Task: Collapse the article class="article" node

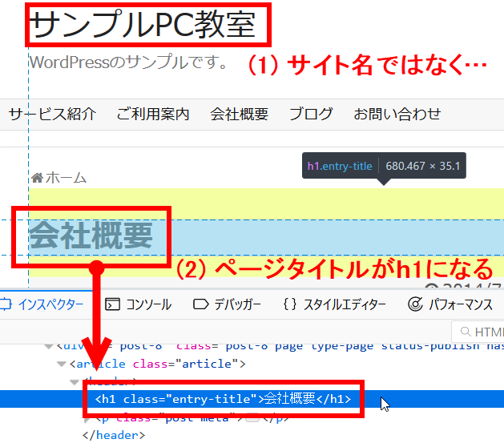Action: [x=61, y=364]
